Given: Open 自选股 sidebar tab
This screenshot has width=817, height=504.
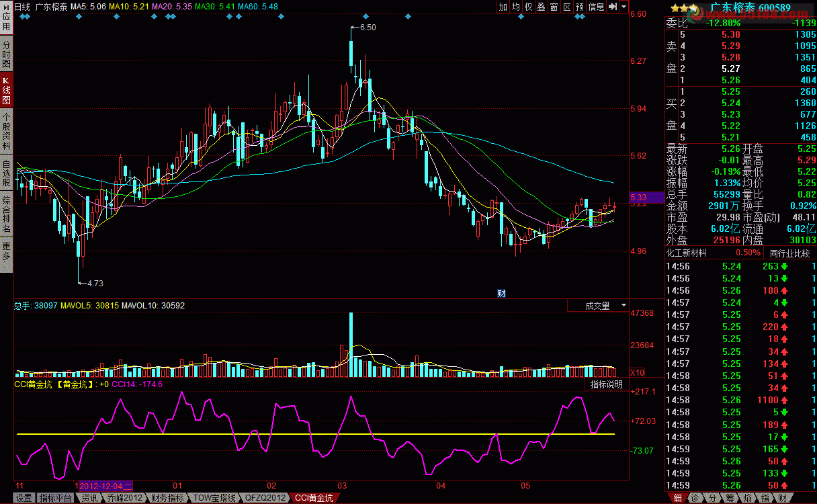Looking at the screenshot, I should 6,173.
